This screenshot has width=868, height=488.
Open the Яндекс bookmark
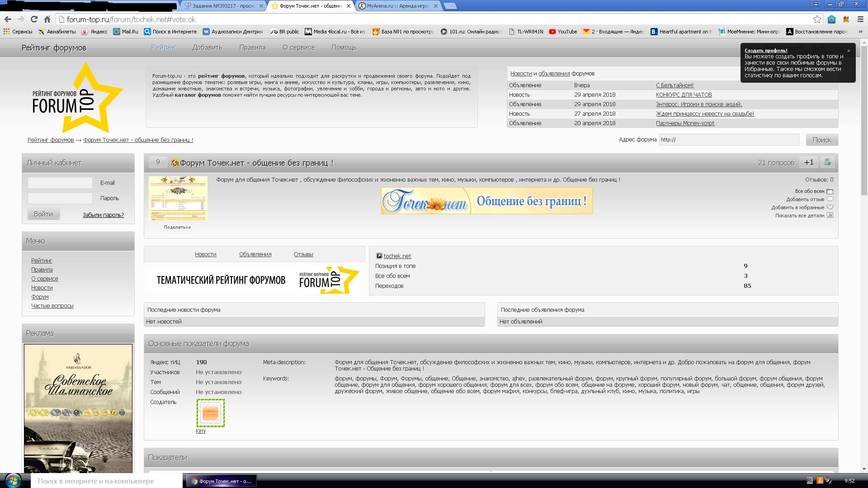coord(94,32)
